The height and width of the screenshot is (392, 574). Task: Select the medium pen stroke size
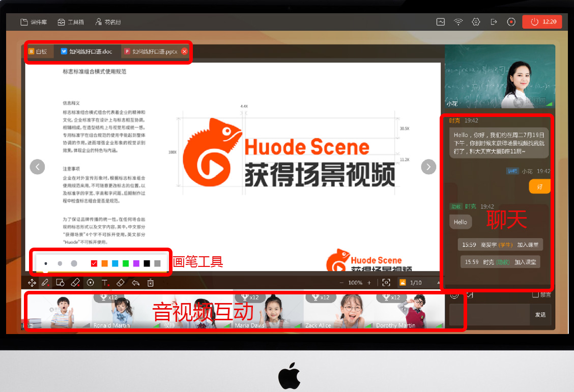pyautogui.click(x=60, y=263)
